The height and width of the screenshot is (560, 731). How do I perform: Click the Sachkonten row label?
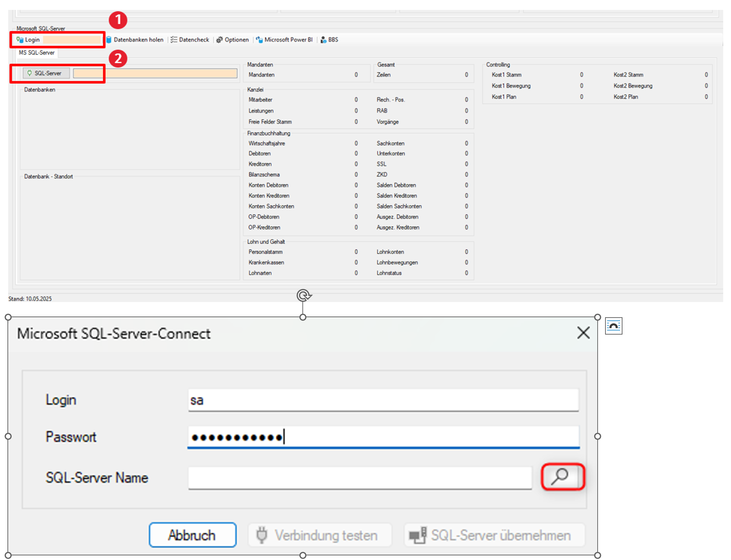[x=391, y=144]
